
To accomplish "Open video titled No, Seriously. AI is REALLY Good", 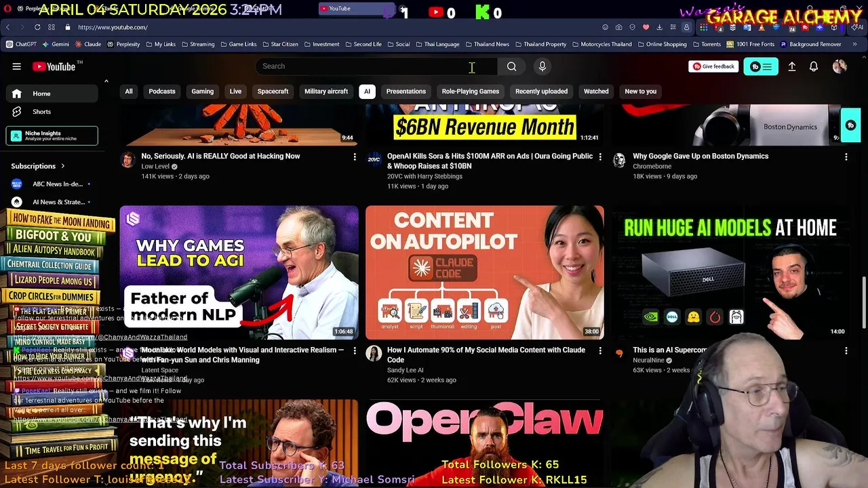I will click(220, 156).
